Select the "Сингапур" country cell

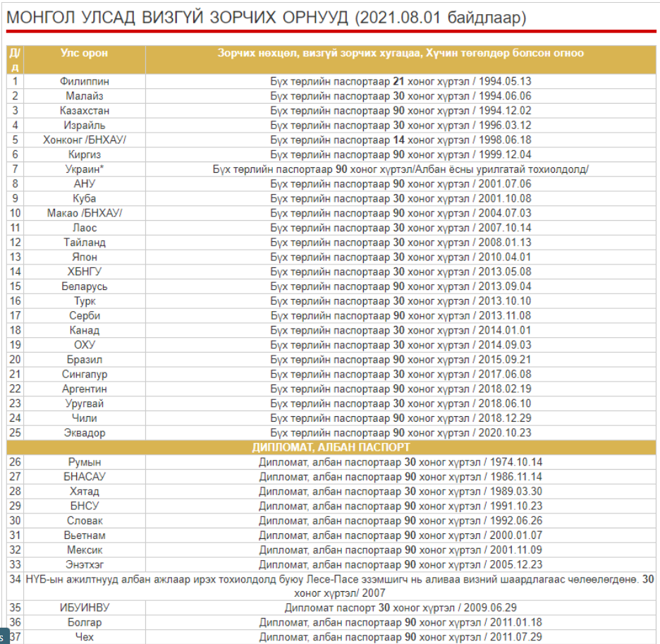[x=84, y=375]
